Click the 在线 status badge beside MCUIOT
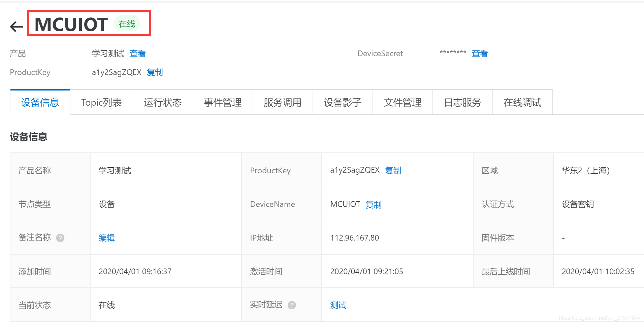This screenshot has width=644, height=324. point(127,24)
